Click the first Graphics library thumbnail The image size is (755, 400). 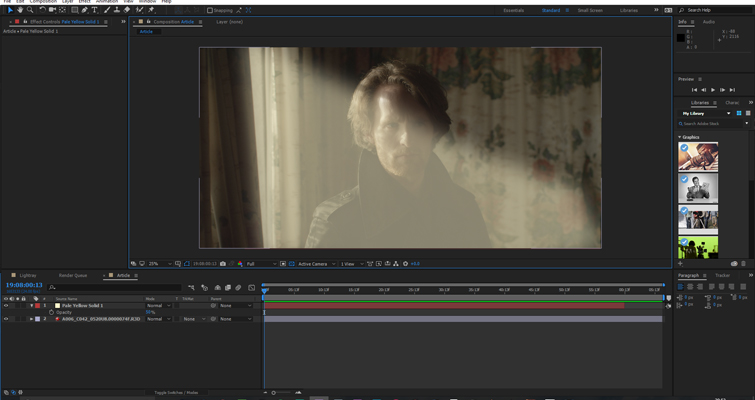tap(698, 156)
